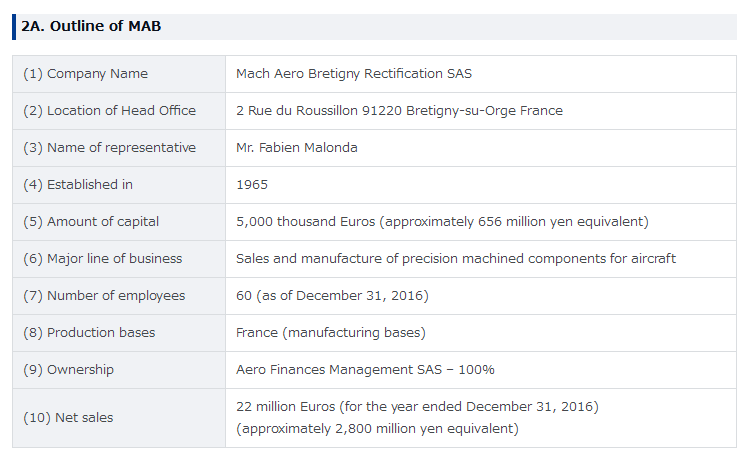
Task: Click the 22 million Euros net sales value
Action: coord(417,406)
